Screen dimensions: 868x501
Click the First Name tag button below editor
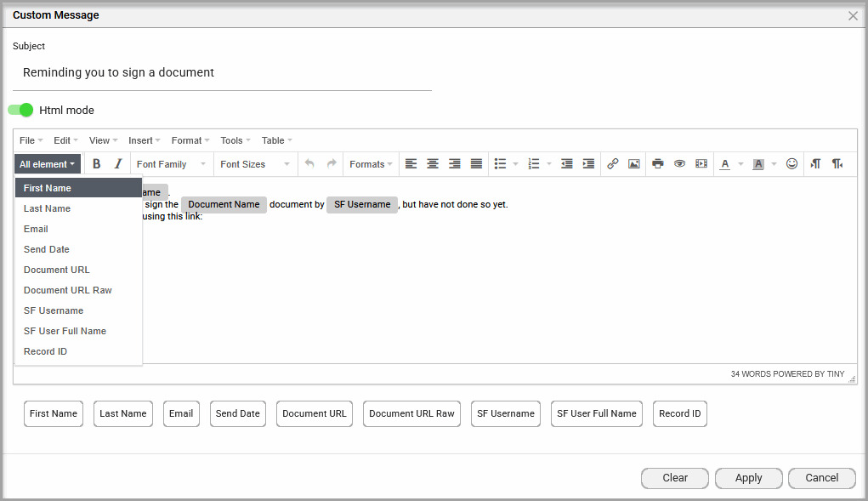pyautogui.click(x=54, y=413)
